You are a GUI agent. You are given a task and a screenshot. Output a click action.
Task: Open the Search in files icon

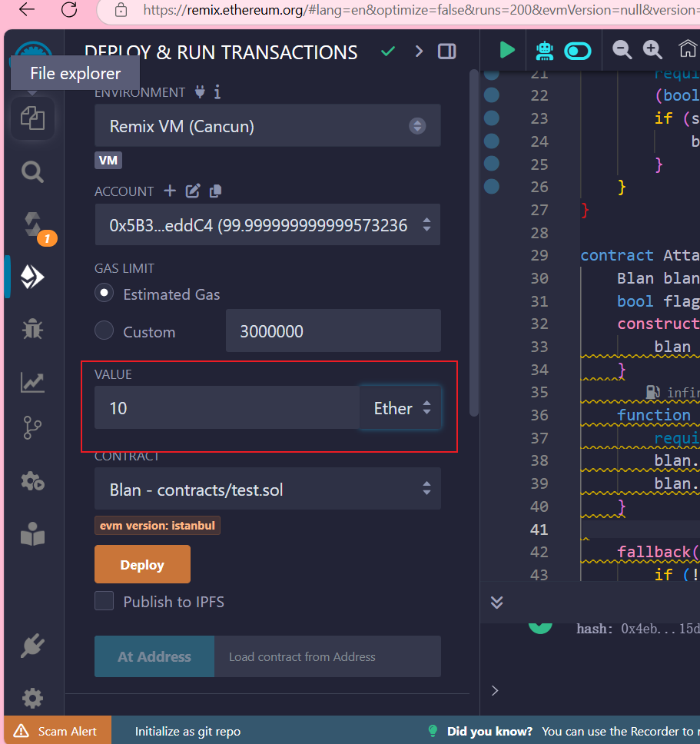(x=32, y=171)
